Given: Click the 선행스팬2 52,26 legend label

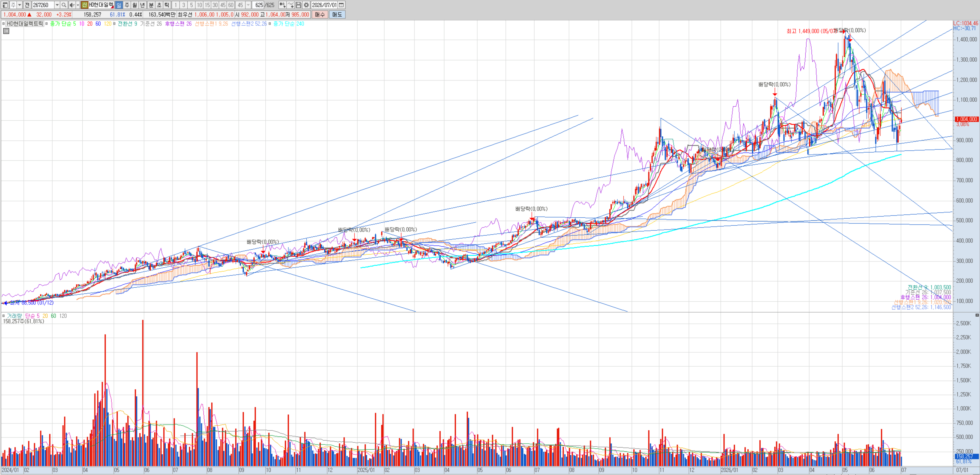Looking at the screenshot, I should (249, 24).
